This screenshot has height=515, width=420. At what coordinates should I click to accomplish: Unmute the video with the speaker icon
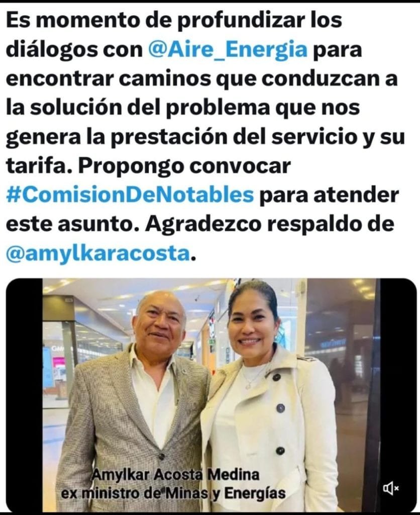point(391,489)
